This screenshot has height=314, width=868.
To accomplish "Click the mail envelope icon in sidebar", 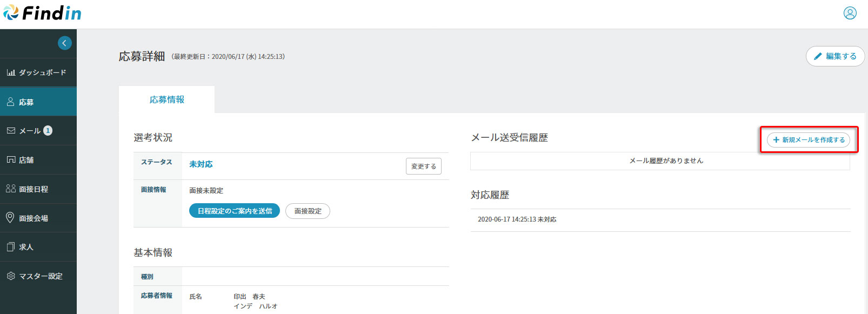I will coord(11,131).
